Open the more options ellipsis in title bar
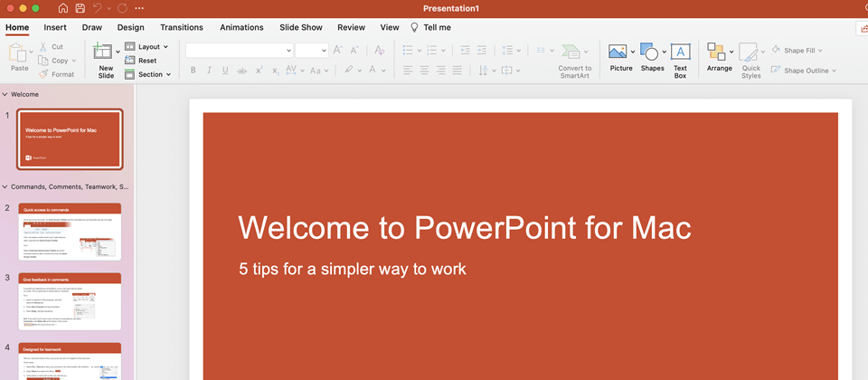This screenshot has height=380, width=868. pyautogui.click(x=139, y=8)
